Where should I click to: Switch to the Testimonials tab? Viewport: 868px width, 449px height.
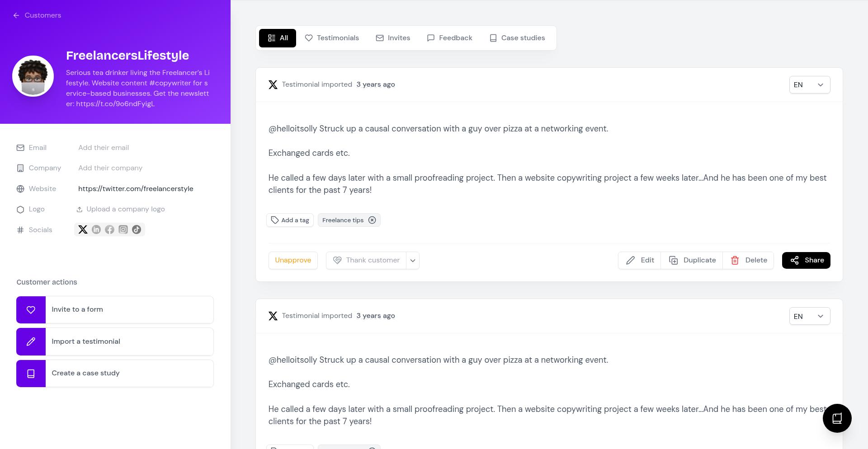332,38
